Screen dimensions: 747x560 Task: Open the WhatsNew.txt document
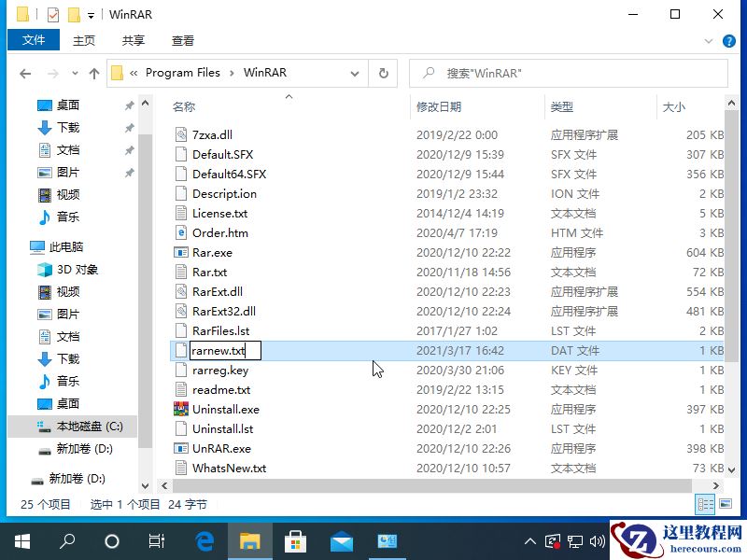pos(227,468)
